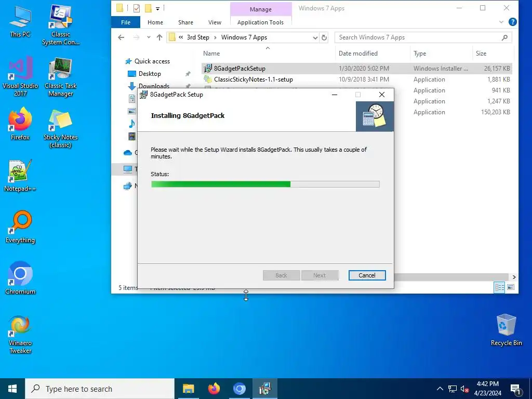The image size is (532, 399).
Task: Open Firefox from the taskbar
Action: click(214, 389)
